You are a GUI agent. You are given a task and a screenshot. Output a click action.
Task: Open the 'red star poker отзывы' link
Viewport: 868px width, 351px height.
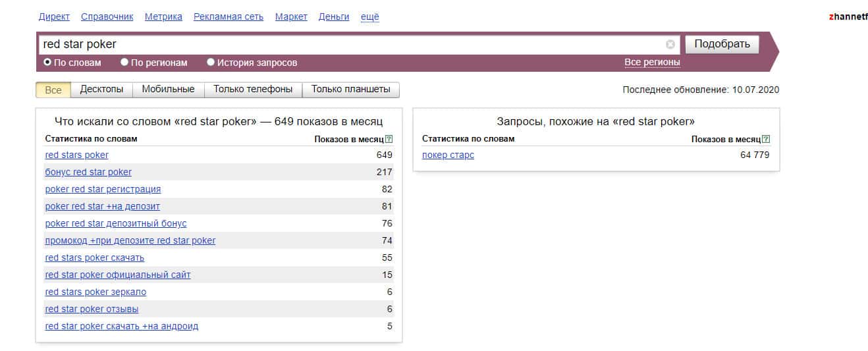pyautogui.click(x=92, y=309)
